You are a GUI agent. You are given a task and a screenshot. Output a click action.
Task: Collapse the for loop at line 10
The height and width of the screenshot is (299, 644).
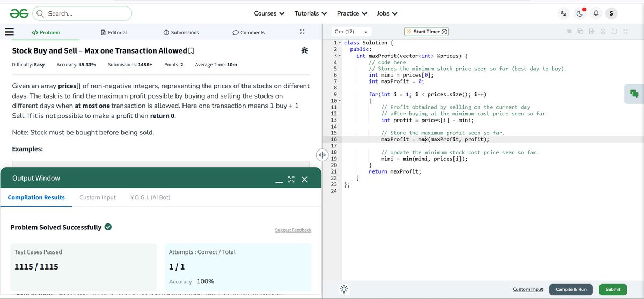(x=339, y=101)
